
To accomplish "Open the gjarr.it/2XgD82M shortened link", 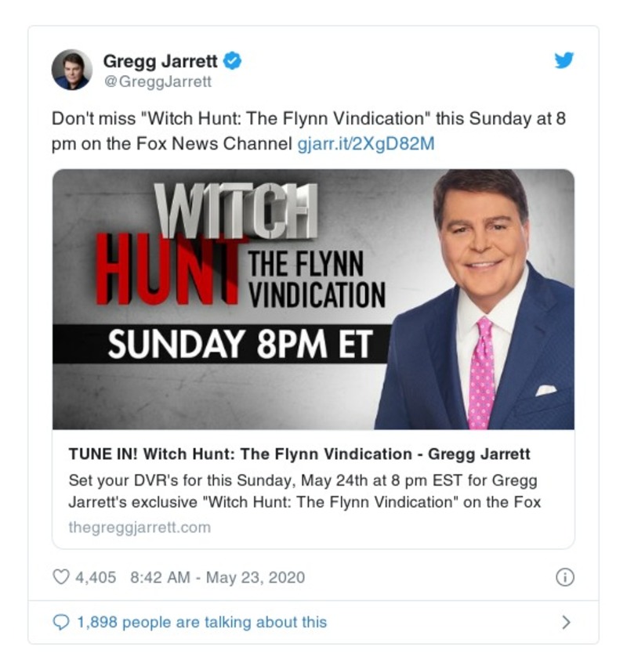I will pyautogui.click(x=366, y=143).
